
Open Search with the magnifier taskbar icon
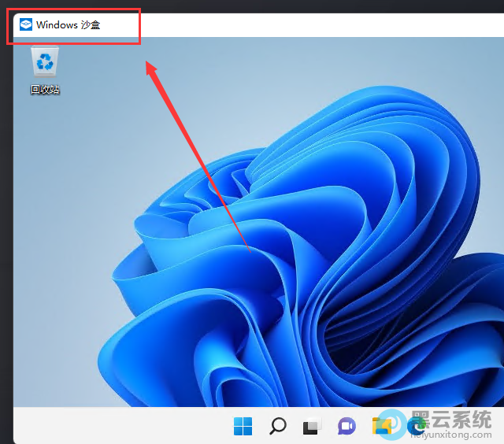click(277, 427)
